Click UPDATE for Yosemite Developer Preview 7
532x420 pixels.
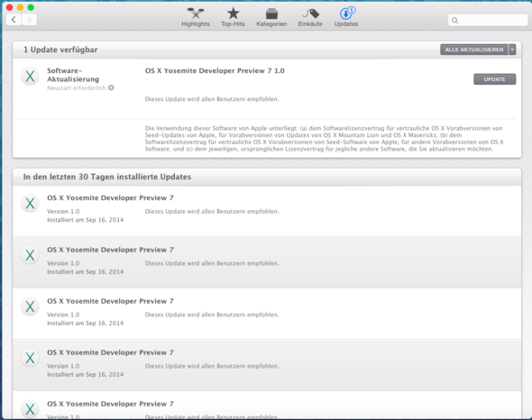[x=495, y=79]
